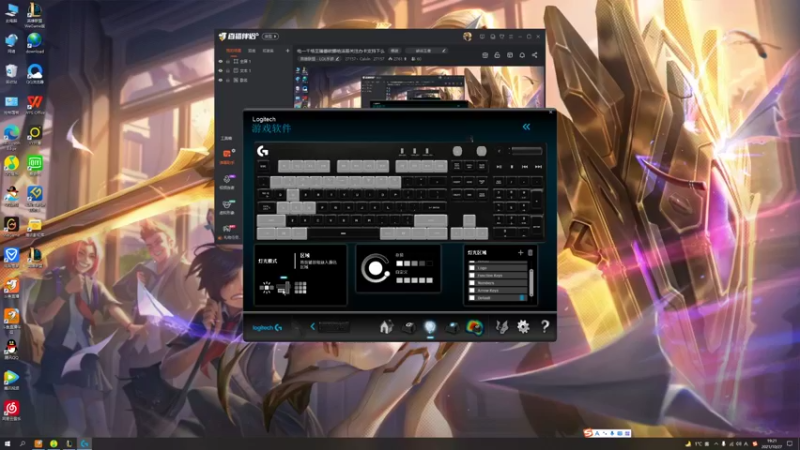Toggle the Arrow Keys zone checkbox
This screenshot has width=800, height=450.
472,290
